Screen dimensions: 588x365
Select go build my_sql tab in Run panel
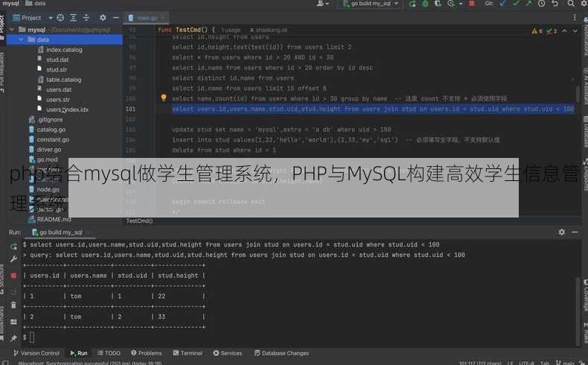[60, 232]
